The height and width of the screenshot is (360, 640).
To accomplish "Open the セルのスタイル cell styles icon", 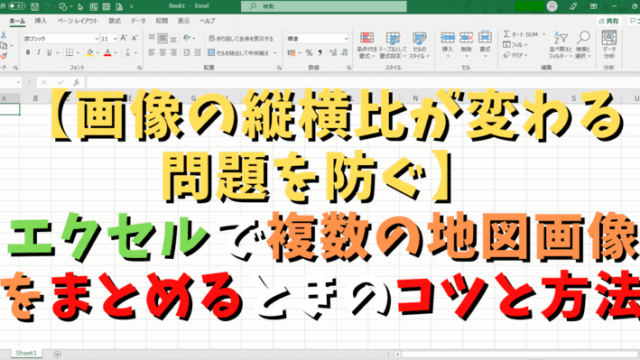I will pos(419,38).
